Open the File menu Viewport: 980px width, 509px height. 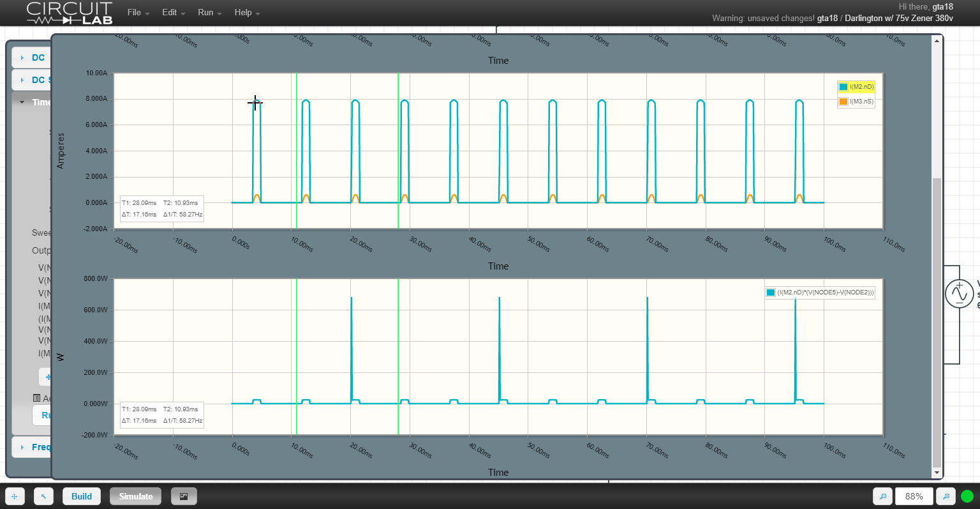tap(138, 12)
